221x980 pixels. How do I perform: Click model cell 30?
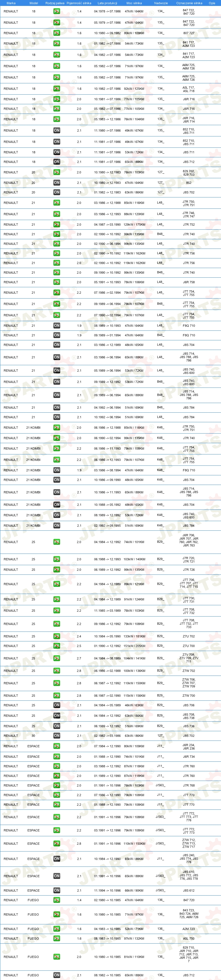[x=33, y=736]
